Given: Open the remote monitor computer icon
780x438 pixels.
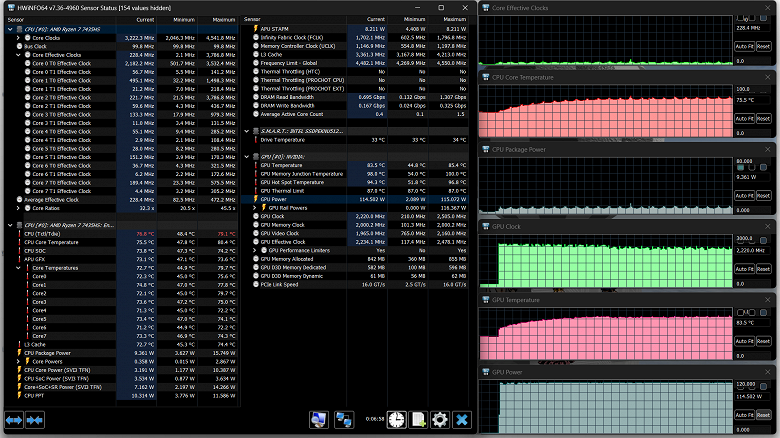Looking at the screenshot, I should pos(320,420).
